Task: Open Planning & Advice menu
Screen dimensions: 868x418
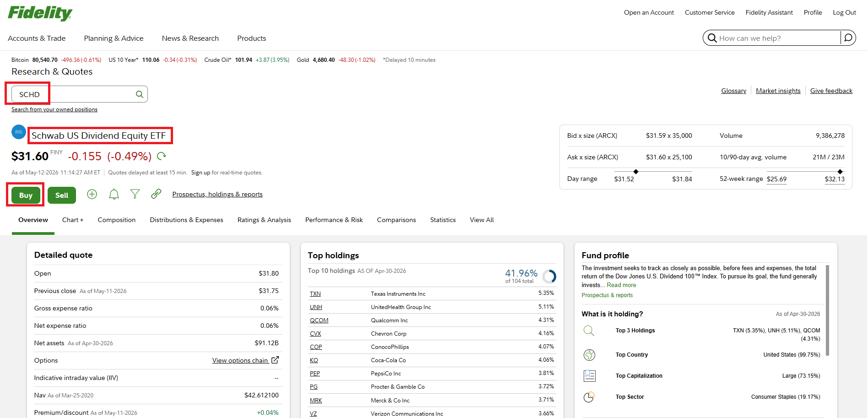Action: pyautogui.click(x=114, y=38)
